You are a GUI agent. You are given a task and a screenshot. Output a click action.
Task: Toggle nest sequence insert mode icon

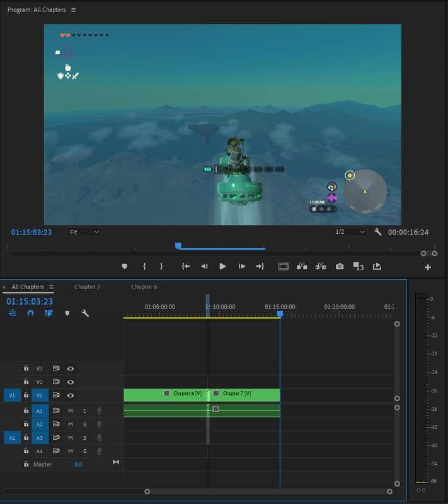click(x=13, y=313)
